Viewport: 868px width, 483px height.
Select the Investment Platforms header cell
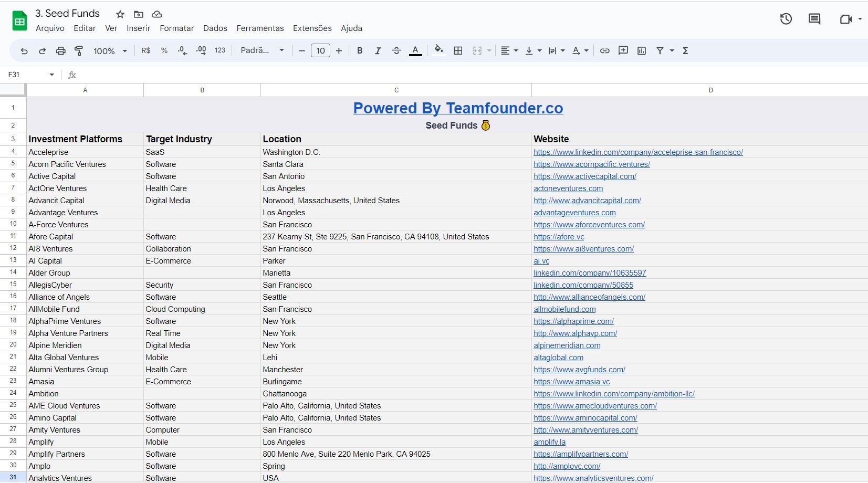coord(85,139)
